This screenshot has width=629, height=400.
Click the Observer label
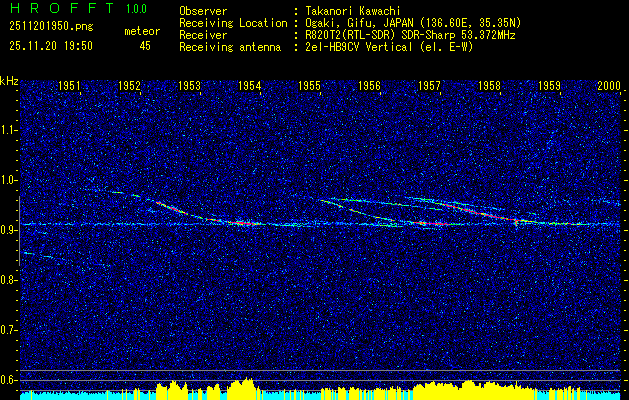tap(203, 11)
